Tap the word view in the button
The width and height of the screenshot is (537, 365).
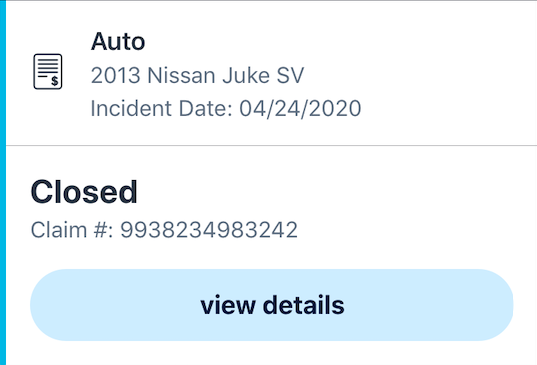(x=228, y=305)
